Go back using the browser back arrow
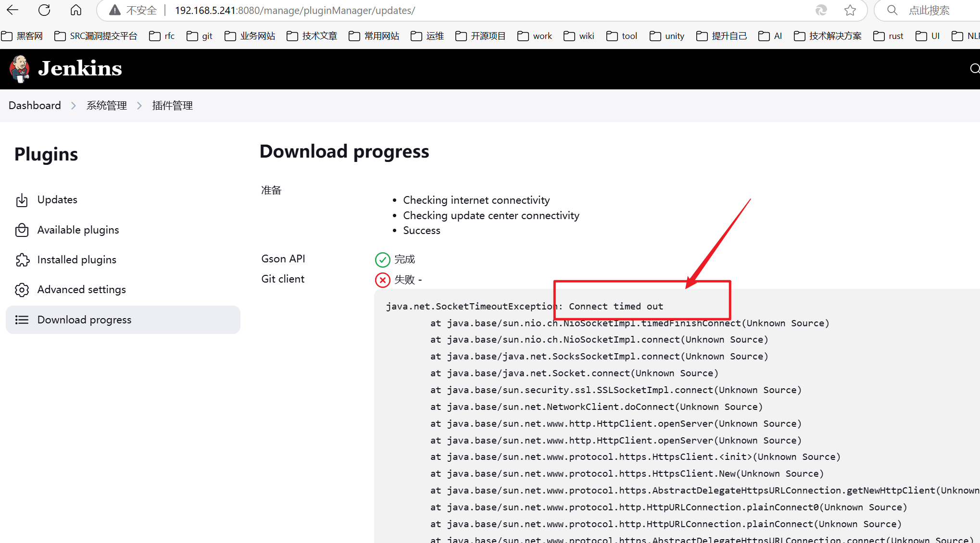 [x=13, y=10]
